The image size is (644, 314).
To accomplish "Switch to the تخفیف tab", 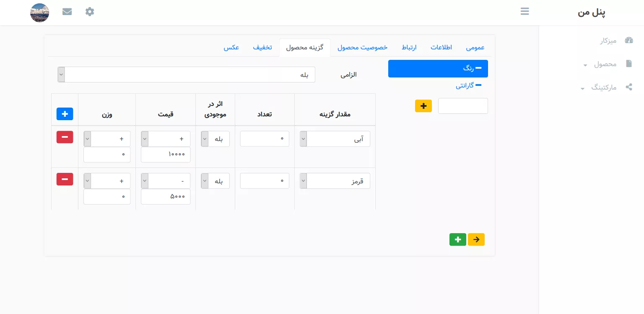I will click(262, 47).
